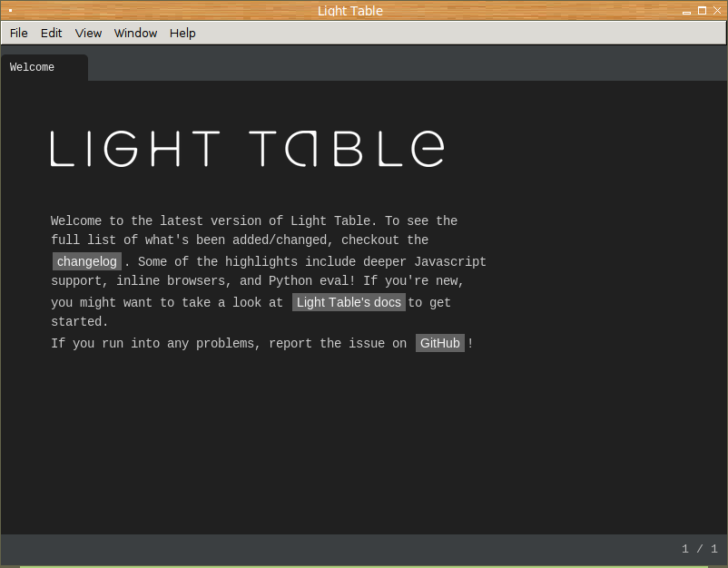Image resolution: width=728 pixels, height=568 pixels.
Task: Click the Light Table logo
Action: (248, 149)
